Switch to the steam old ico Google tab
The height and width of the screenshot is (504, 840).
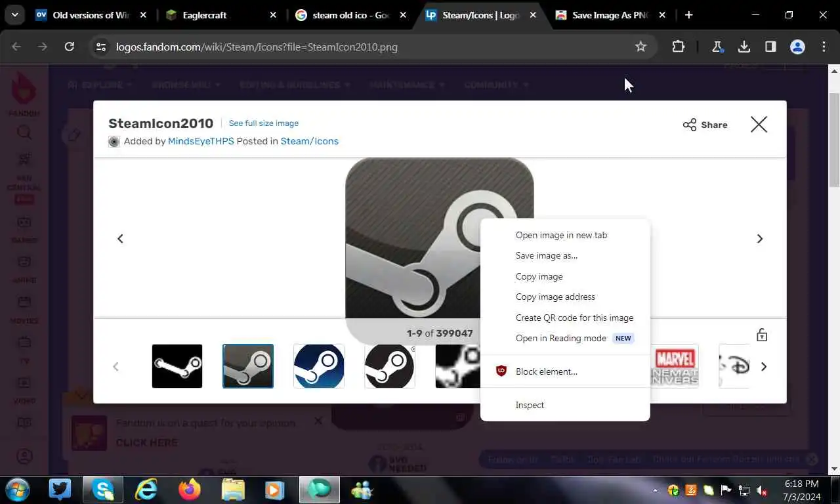(351, 14)
